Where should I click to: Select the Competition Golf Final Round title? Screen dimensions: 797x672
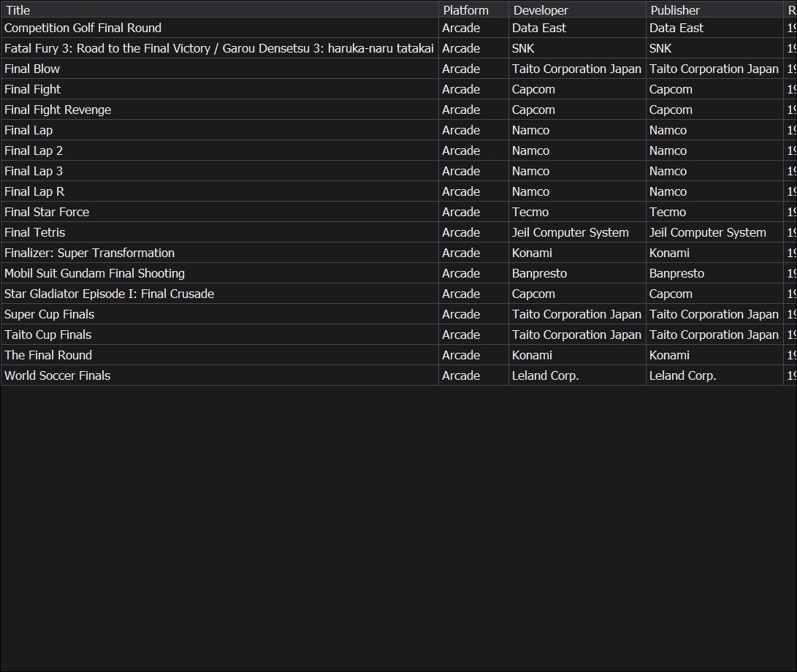pyautogui.click(x=83, y=28)
